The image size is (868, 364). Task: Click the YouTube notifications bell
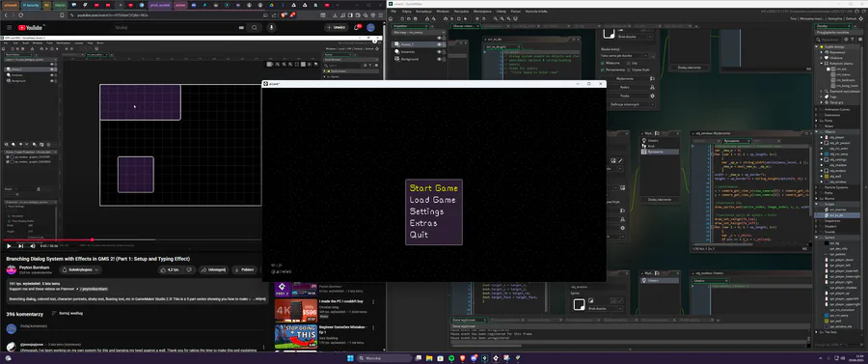point(357,28)
